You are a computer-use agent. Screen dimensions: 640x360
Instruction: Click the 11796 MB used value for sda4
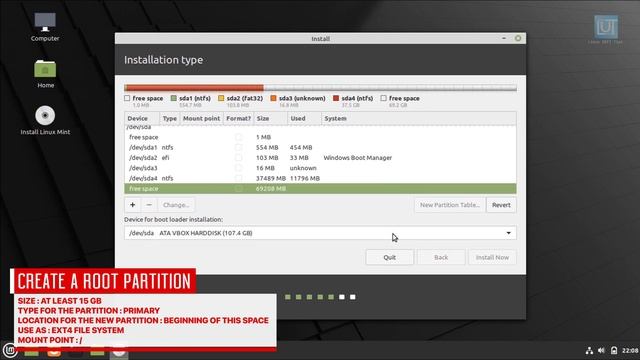click(x=304, y=178)
